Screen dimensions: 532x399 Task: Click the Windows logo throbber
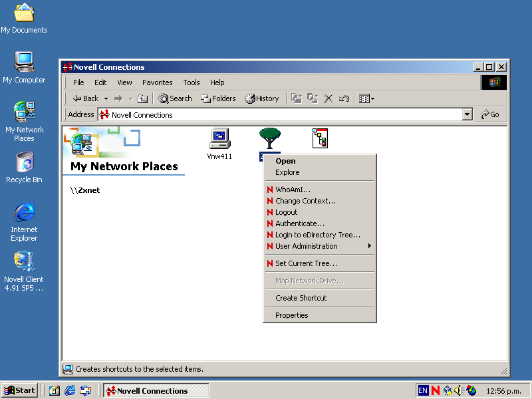493,82
